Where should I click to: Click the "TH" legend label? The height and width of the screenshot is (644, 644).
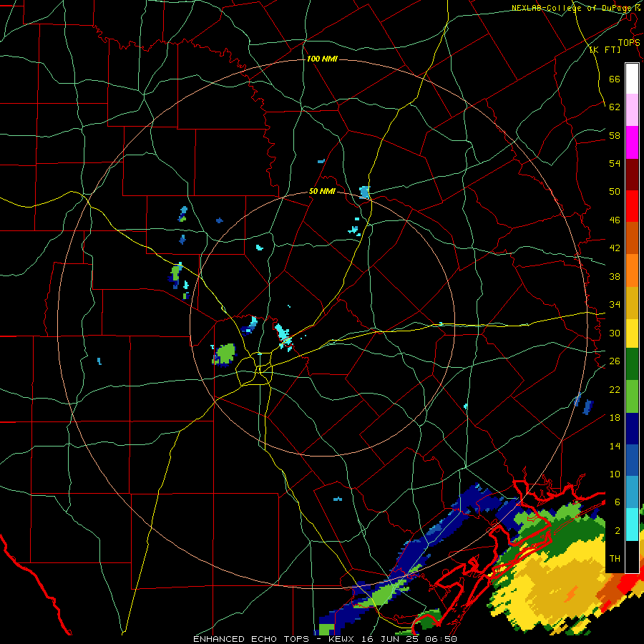[x=615, y=559]
